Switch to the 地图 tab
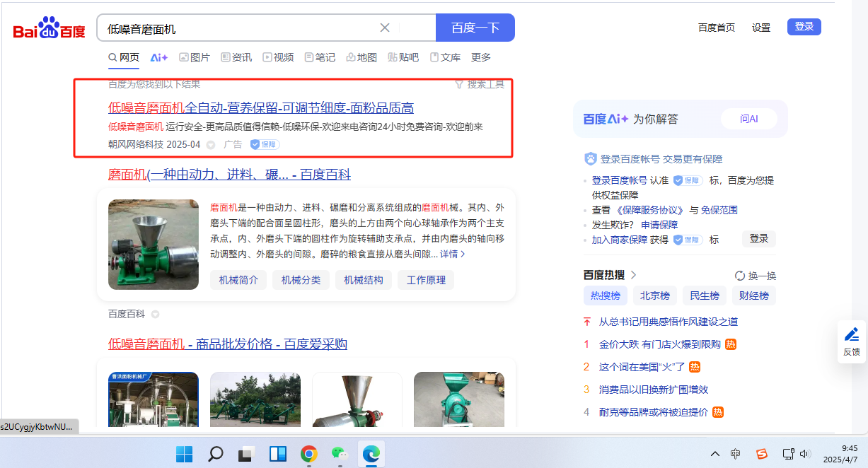868x468 pixels. 361,57
